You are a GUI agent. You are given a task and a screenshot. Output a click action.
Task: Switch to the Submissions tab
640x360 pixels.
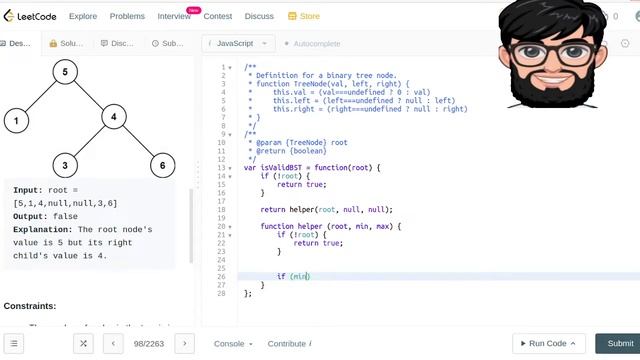pos(168,43)
